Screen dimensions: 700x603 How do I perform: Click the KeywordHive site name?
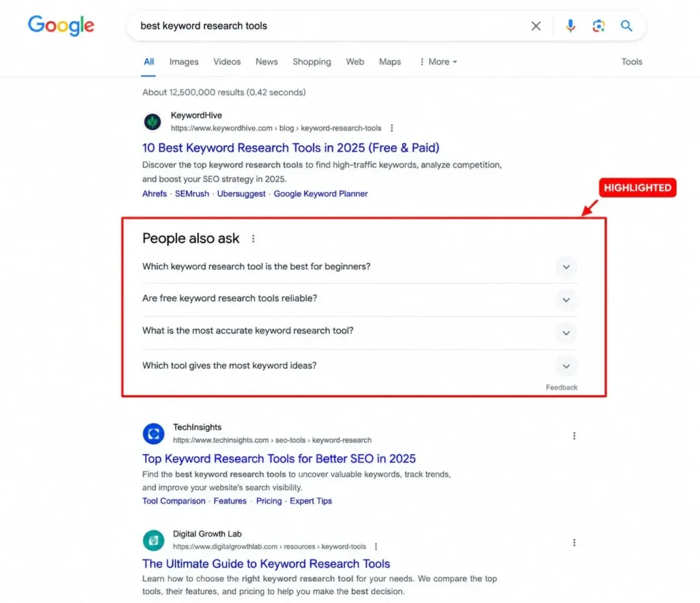pyautogui.click(x=196, y=115)
